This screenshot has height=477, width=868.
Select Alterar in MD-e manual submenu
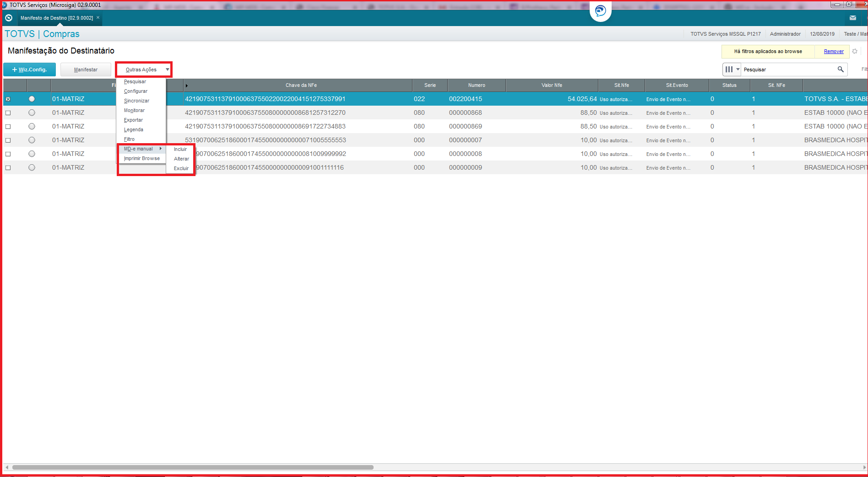click(181, 159)
